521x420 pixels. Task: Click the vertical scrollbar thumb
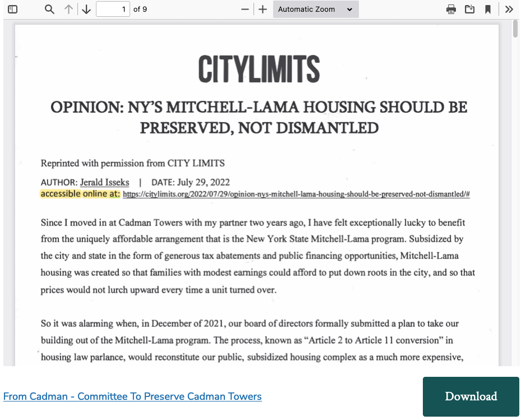click(x=515, y=29)
